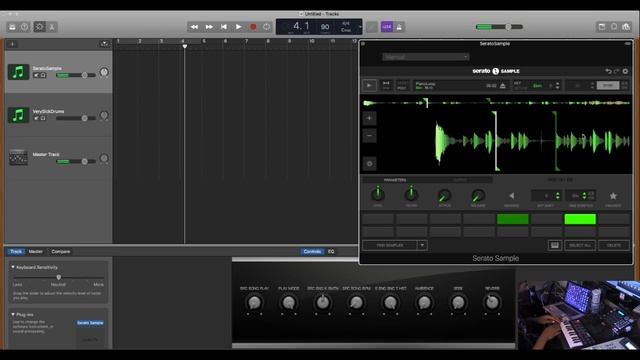This screenshot has height=360, width=640.
Task: Select the Master Track icon
Action: (18, 158)
